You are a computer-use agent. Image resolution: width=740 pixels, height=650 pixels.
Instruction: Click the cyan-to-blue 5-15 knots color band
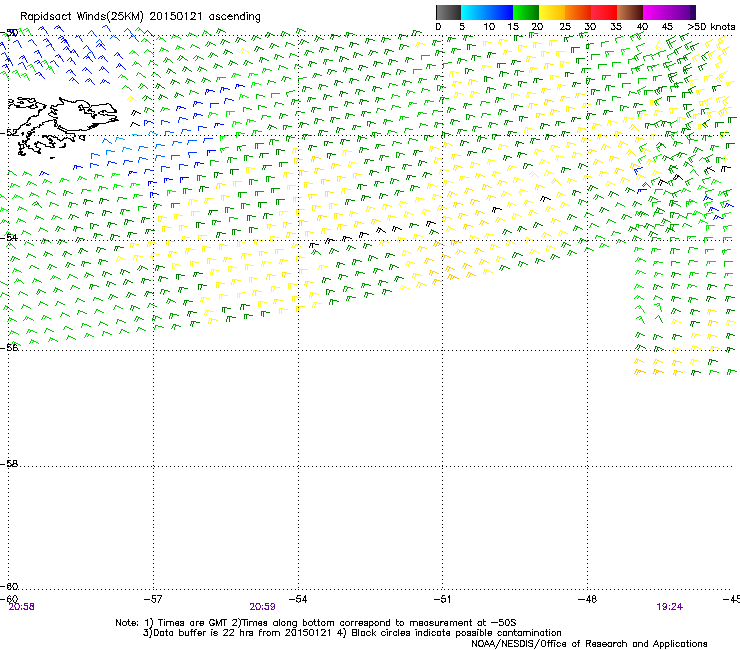point(487,12)
